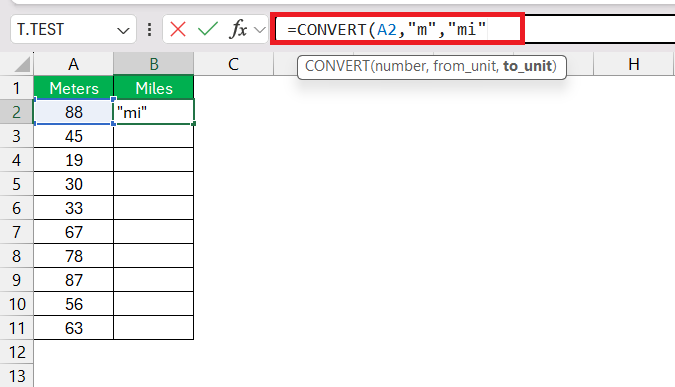The width and height of the screenshot is (675, 387).
Task: Click cell containing 45
Action: point(74,136)
